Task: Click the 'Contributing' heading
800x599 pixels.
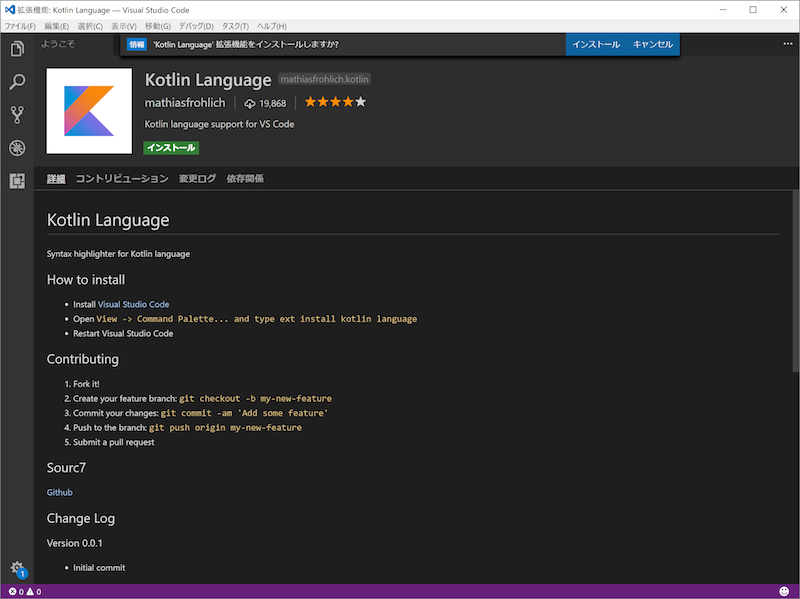Action: pyautogui.click(x=83, y=359)
